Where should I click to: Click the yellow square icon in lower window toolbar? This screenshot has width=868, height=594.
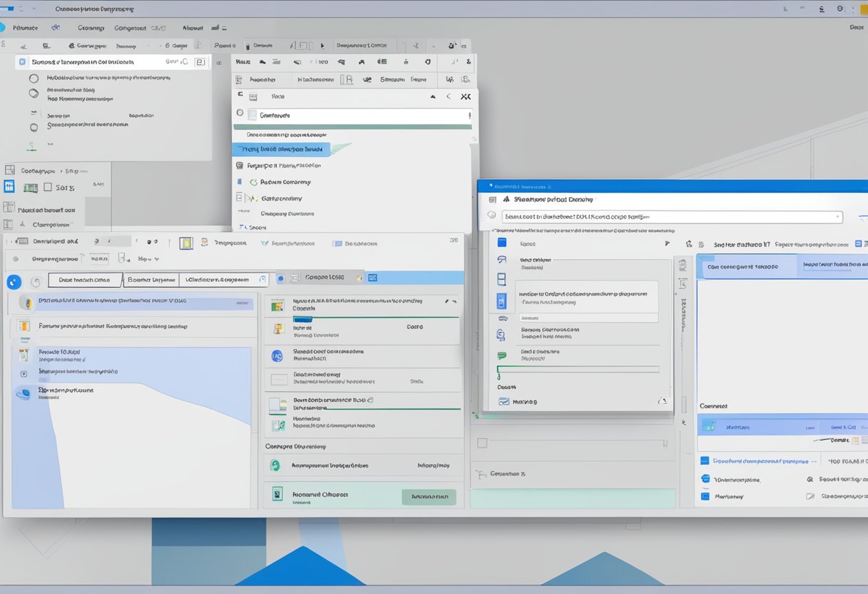tap(186, 243)
